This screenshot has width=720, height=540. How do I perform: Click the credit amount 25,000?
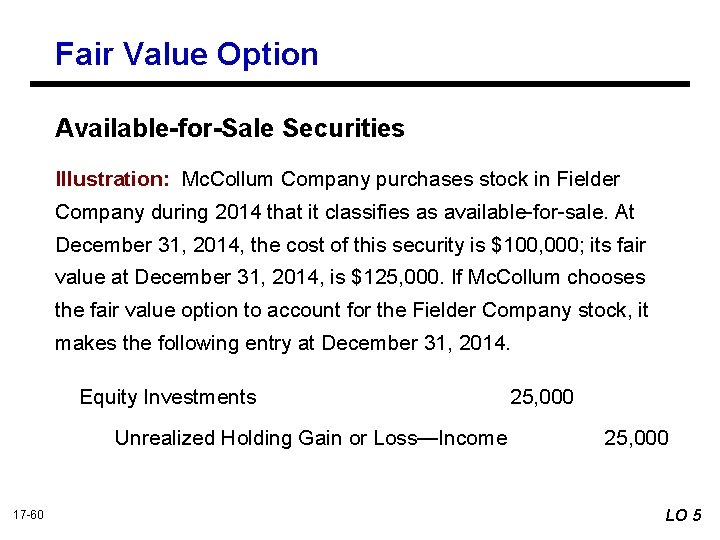637,438
